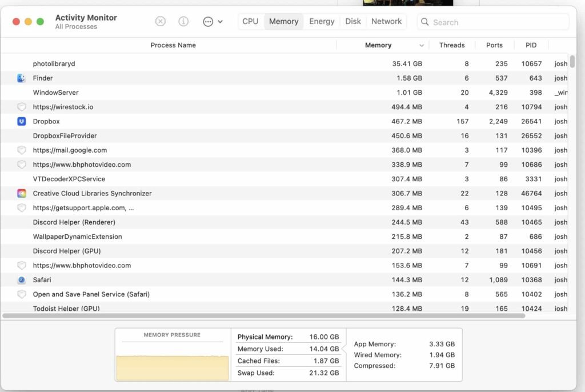Open the inspect process info icon
The image size is (585, 392).
183,21
